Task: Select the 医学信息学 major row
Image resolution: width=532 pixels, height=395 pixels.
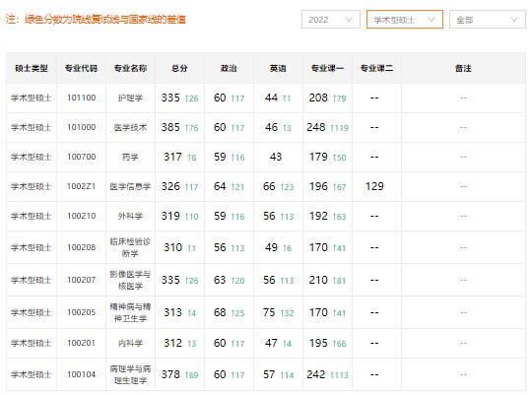Action: pyautogui.click(x=266, y=186)
